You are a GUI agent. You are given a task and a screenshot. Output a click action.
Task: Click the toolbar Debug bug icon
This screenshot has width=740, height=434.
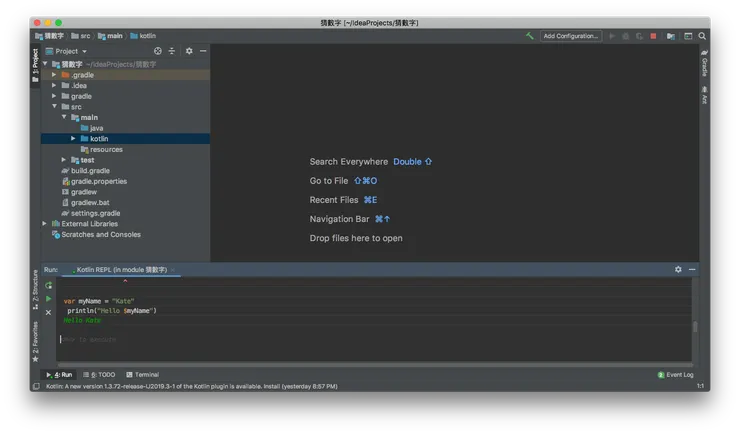[626, 36]
